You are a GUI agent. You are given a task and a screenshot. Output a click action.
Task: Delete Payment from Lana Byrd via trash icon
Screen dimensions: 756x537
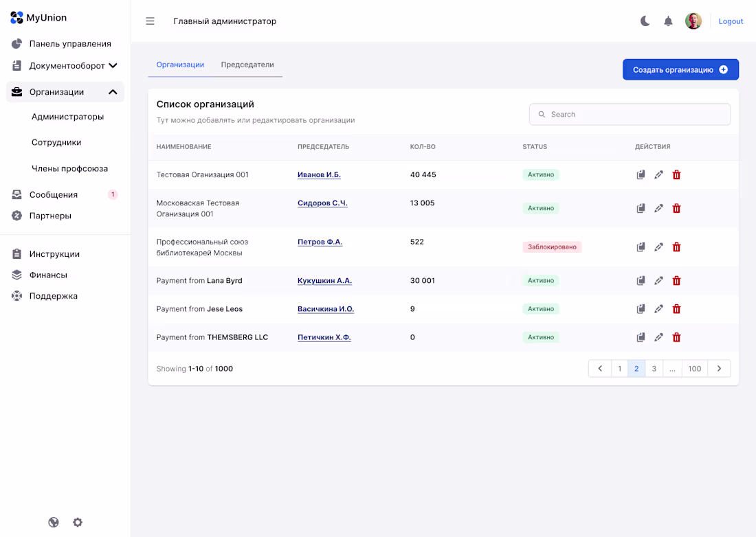point(676,280)
